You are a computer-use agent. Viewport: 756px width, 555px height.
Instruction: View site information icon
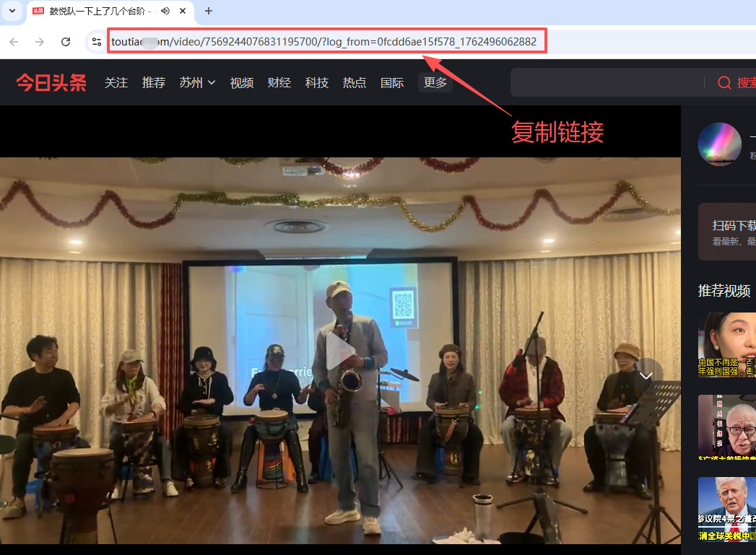97,42
